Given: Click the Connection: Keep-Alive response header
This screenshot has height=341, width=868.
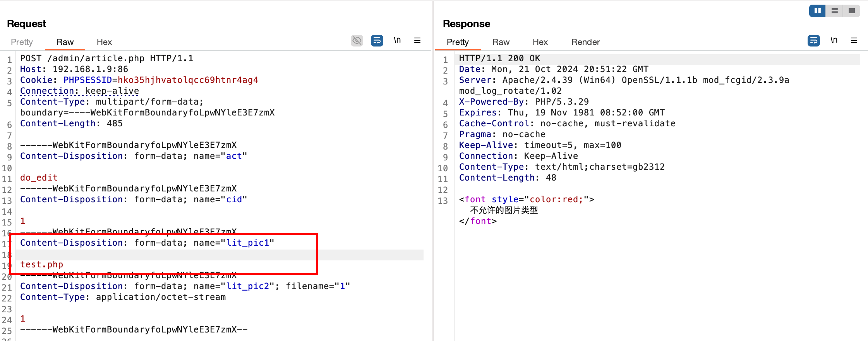Looking at the screenshot, I should [x=518, y=156].
